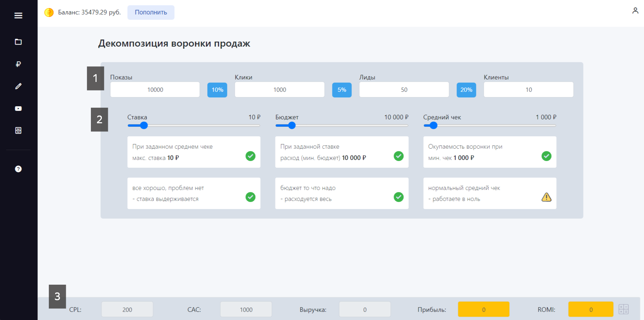Adjust the Средний чек slider handle

click(433, 125)
